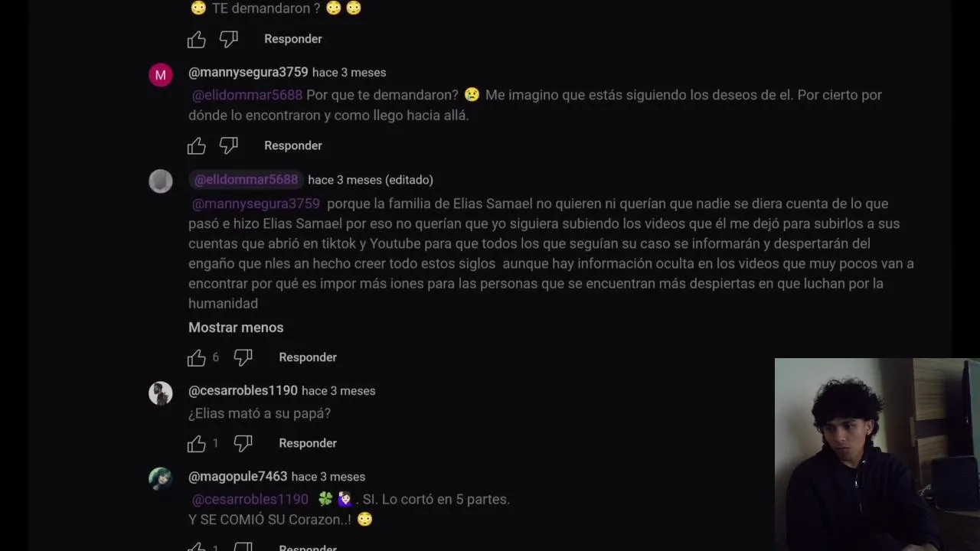Open the @mannysegura3759 channel username link
This screenshot has width=980, height=551.
point(248,72)
